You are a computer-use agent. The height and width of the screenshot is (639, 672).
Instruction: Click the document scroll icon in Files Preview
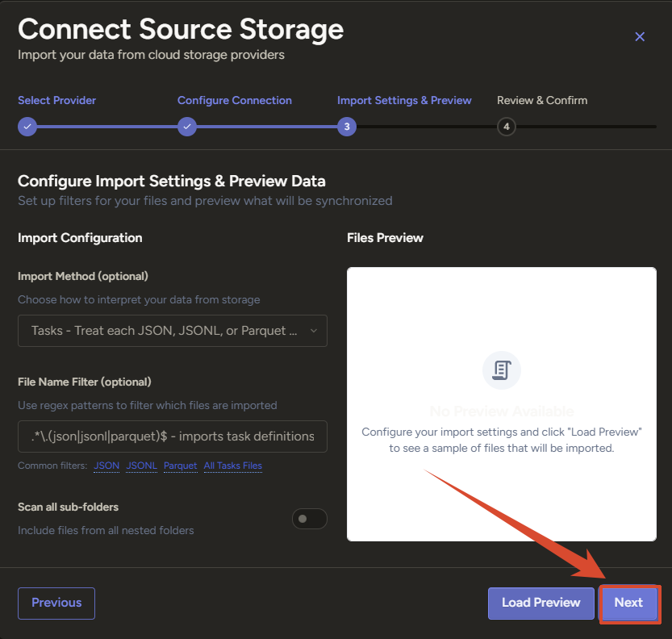502,370
